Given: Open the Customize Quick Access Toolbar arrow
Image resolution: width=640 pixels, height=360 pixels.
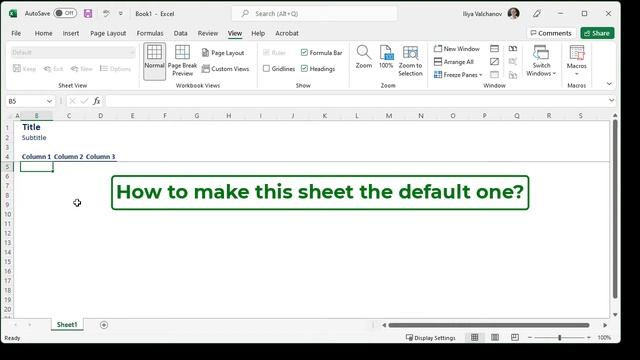Looking at the screenshot, I should (x=120, y=13).
